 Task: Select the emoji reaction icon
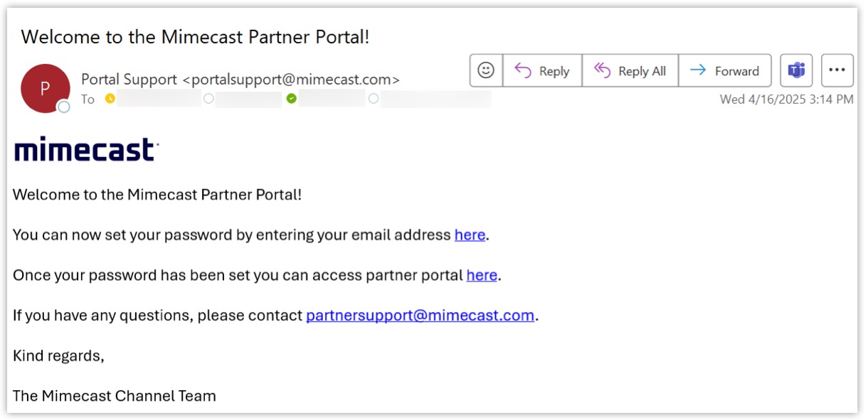pyautogui.click(x=485, y=70)
